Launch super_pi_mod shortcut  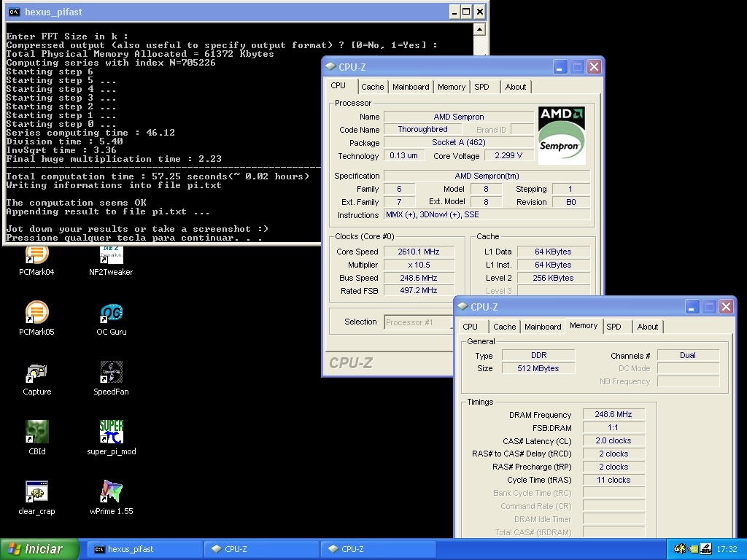[111, 438]
